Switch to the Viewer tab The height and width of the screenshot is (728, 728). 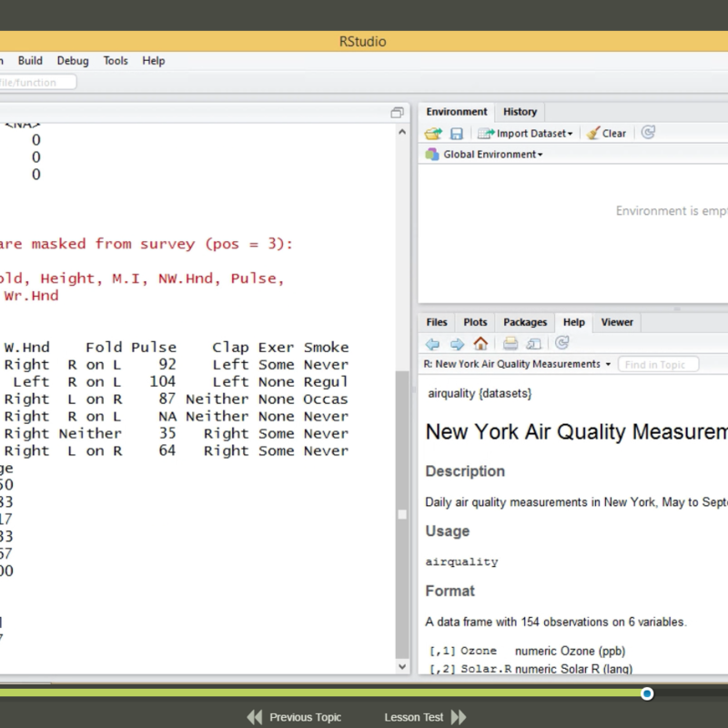point(617,322)
